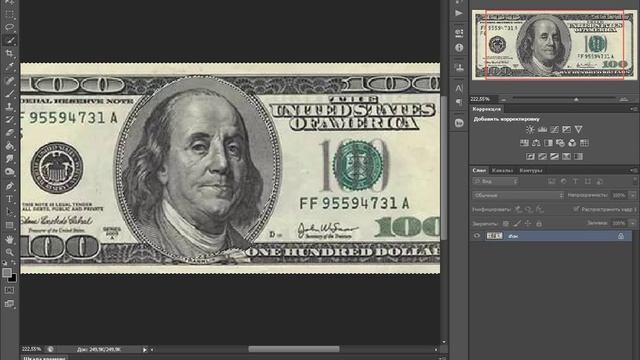Select the Dodge tool in toolbar
Image resolution: width=640 pixels, height=360 pixels.
pyautogui.click(x=9, y=172)
